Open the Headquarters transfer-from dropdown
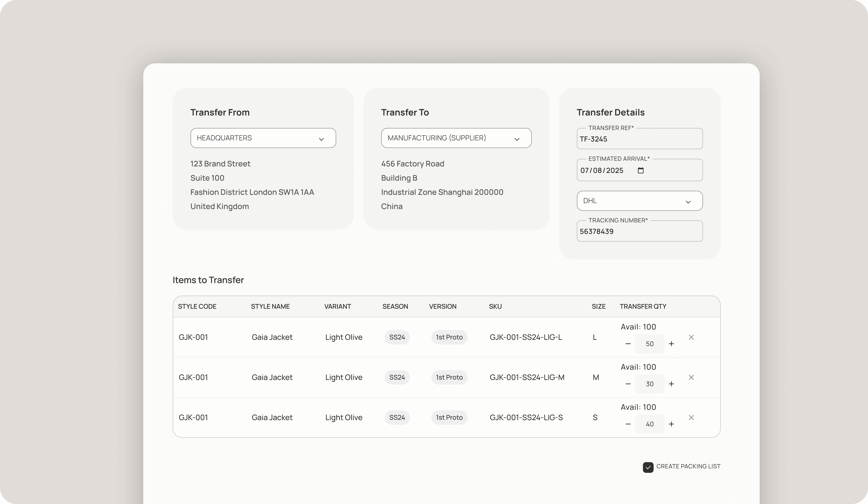Image resolution: width=868 pixels, height=504 pixels. click(263, 138)
